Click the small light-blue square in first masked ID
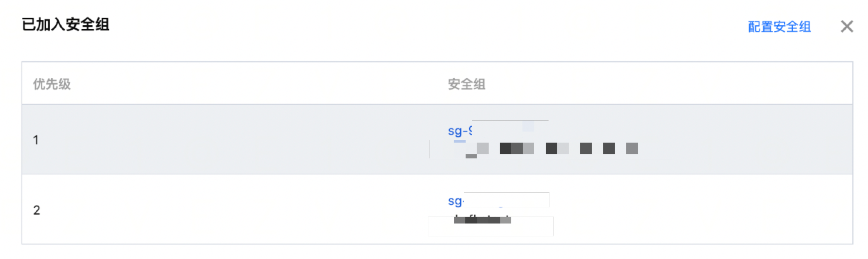This screenshot has height=259, width=868. tap(528, 126)
